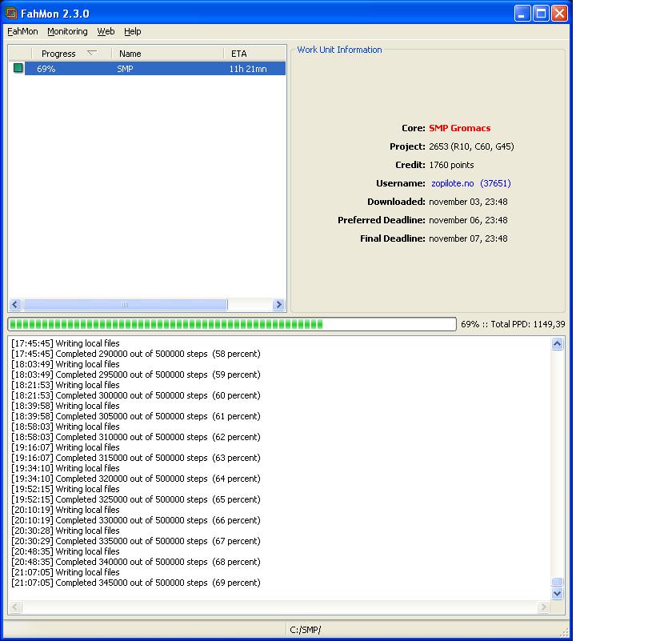672x641 pixels.
Task: Click [20:30:28] Writing local files log line
Action: click(x=66, y=531)
